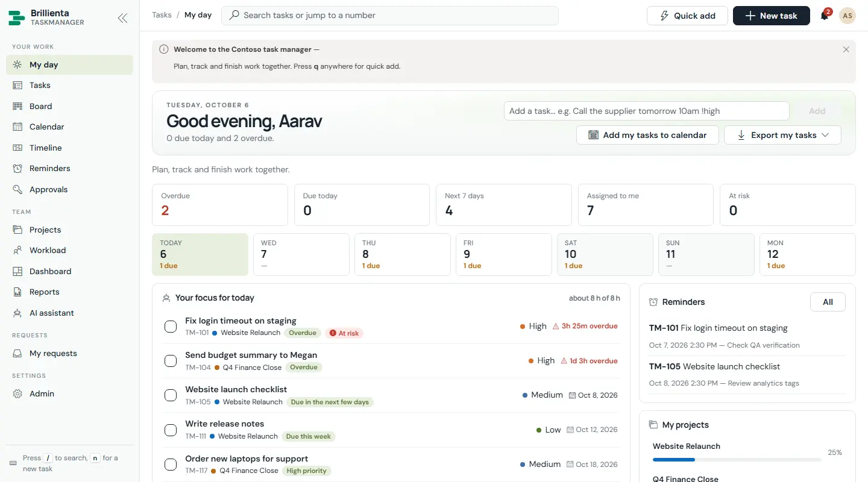Dismiss the welcome banner
Viewport: 868px width, 482px height.
[x=846, y=49]
